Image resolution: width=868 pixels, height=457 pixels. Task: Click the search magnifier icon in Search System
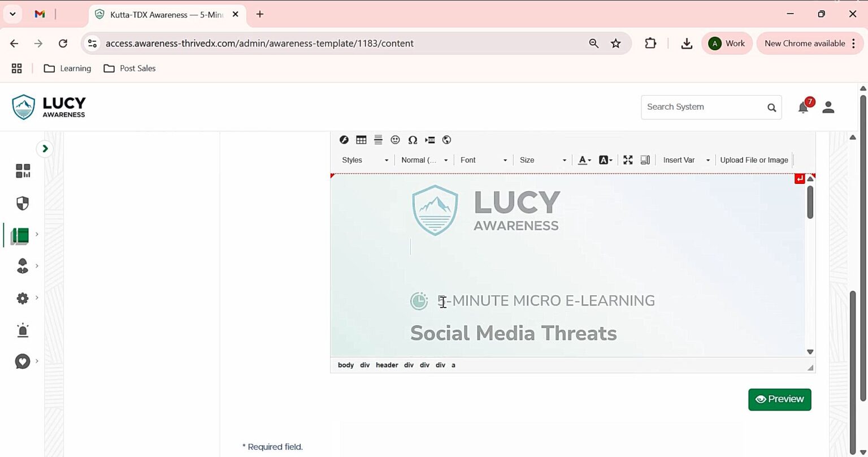point(772,107)
